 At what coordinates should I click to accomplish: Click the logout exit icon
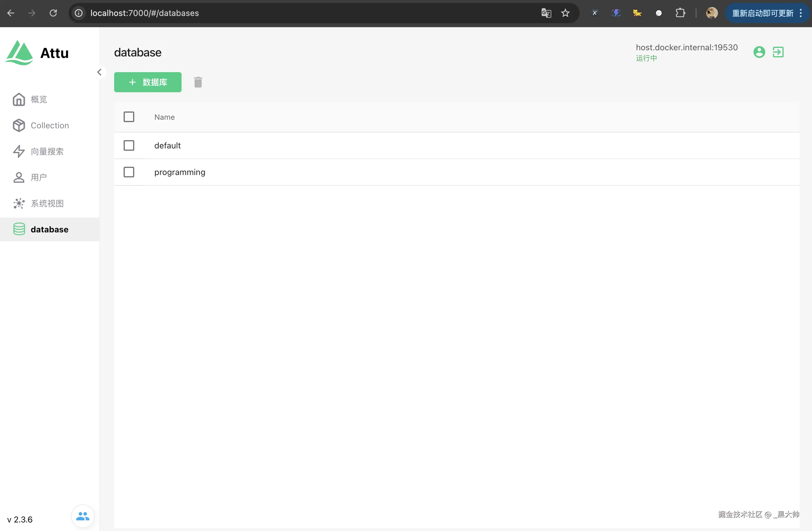click(x=778, y=52)
